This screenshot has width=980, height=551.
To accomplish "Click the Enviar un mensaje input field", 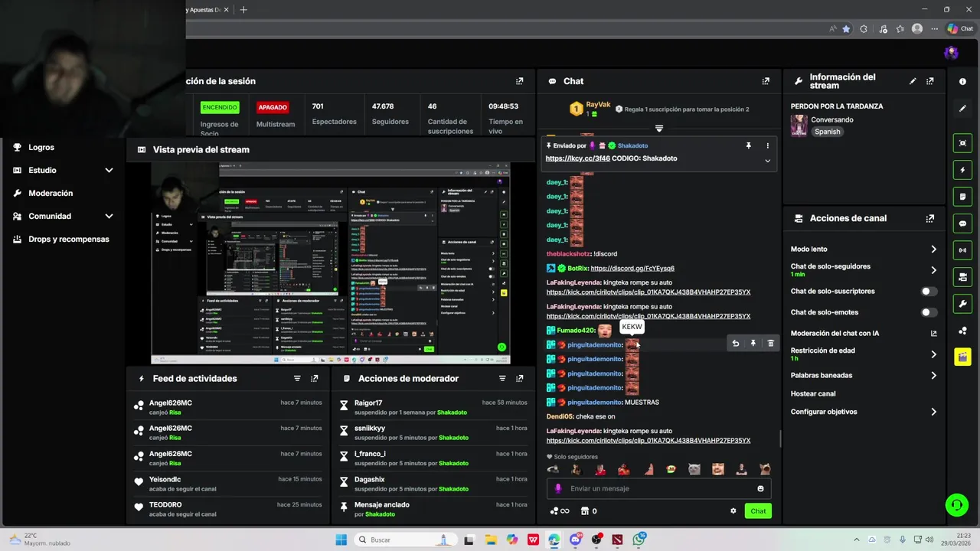I will [x=658, y=488].
